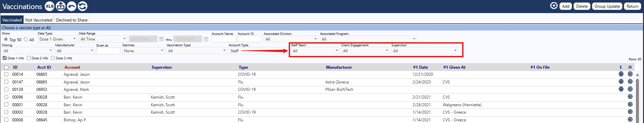Sort by the #1 Date column header
Screen dimensions: 644x123
tap(420, 67)
